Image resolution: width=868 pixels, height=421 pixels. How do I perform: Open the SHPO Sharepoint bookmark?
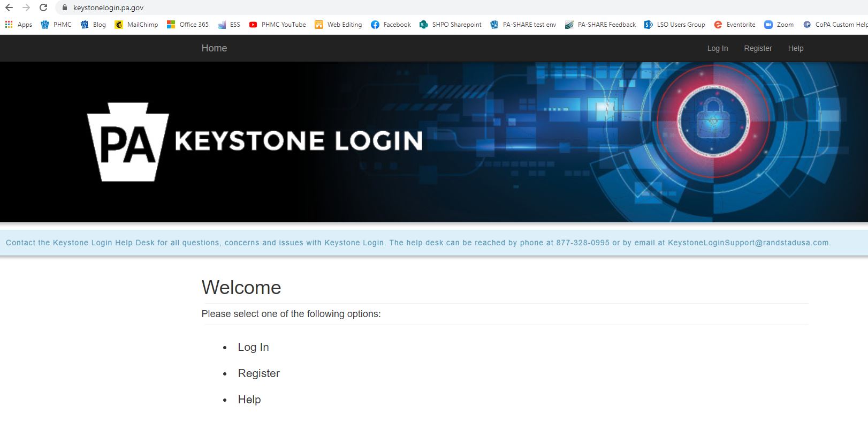[450, 25]
